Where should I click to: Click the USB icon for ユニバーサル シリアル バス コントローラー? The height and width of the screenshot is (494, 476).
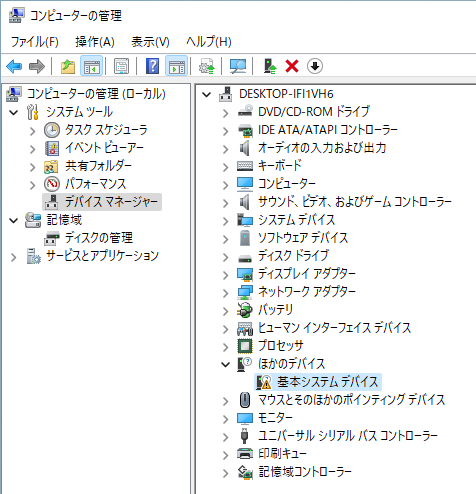[x=245, y=436]
